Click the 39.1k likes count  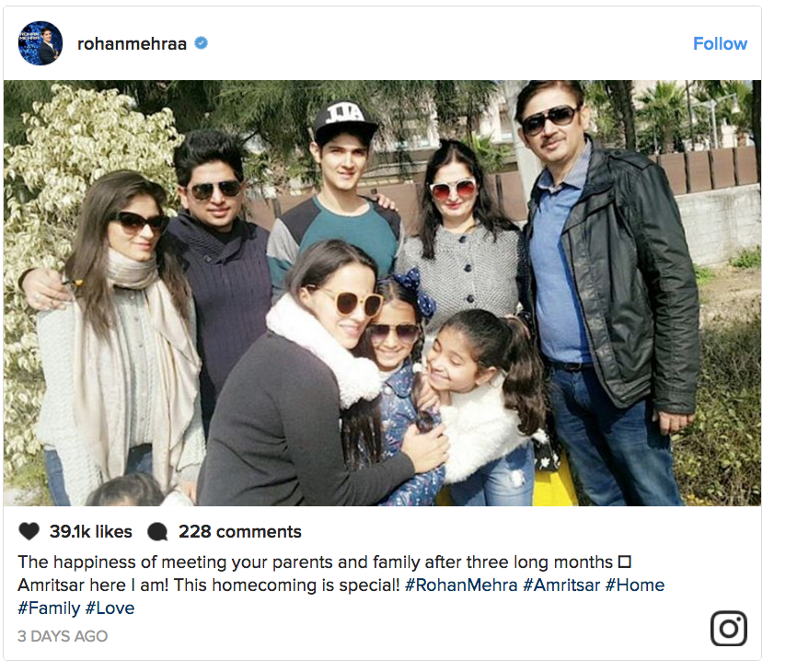tap(90, 532)
